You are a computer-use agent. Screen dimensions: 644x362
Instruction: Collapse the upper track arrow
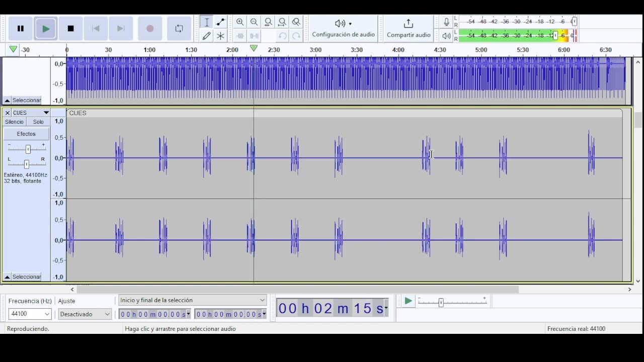pos(7,100)
